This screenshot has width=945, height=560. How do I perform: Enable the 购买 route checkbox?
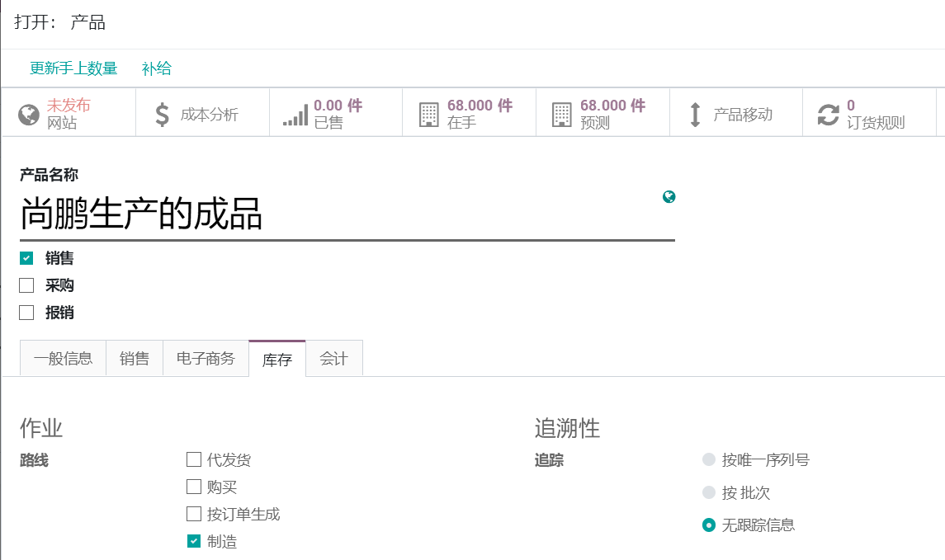(x=194, y=487)
